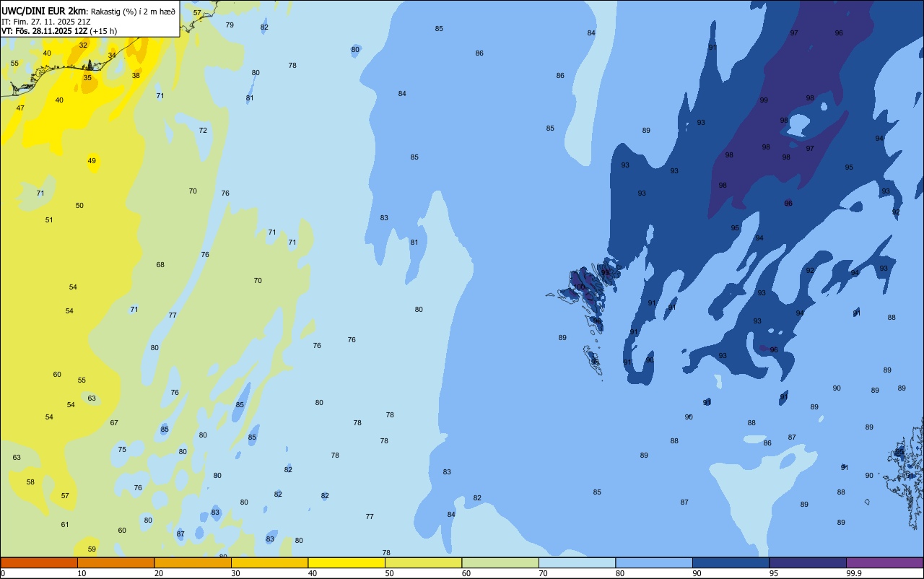Image resolution: width=924 pixels, height=579 pixels.
Task: Click the pale yellow 50–60 legend segment
Action: [x=423, y=562]
